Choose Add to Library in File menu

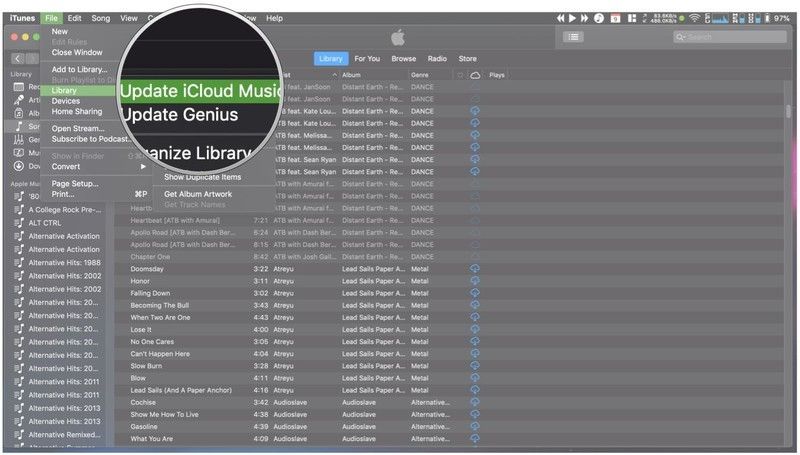click(x=80, y=69)
